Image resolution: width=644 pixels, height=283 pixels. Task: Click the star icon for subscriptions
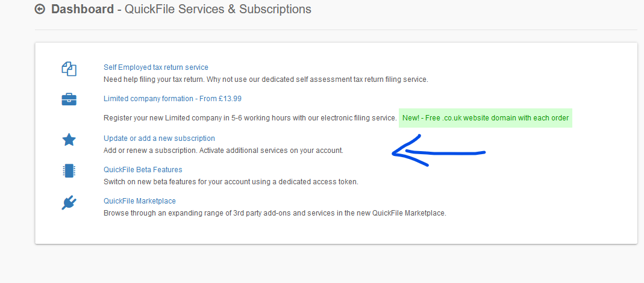[69, 140]
